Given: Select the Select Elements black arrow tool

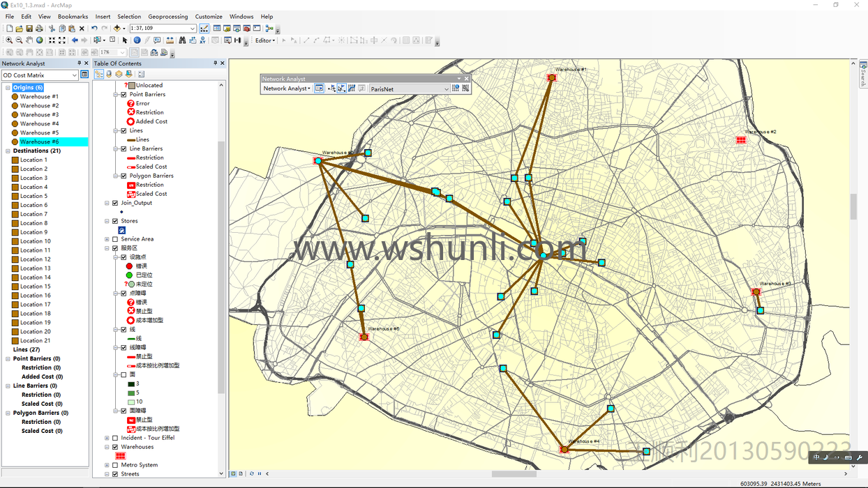Looking at the screenshot, I should click(125, 40).
